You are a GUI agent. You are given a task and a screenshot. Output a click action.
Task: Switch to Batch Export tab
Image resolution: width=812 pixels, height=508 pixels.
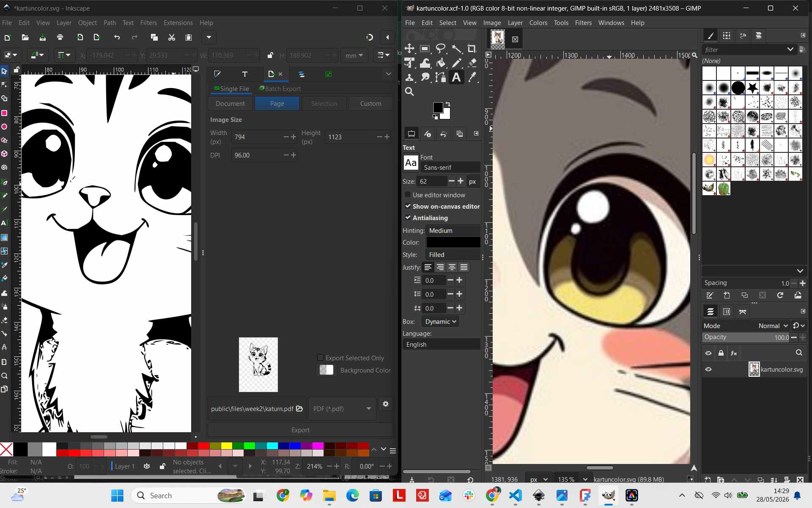(x=280, y=88)
